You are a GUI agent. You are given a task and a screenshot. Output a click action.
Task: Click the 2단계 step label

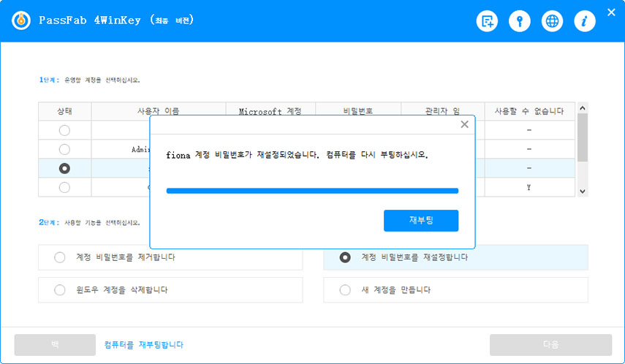(x=49, y=222)
